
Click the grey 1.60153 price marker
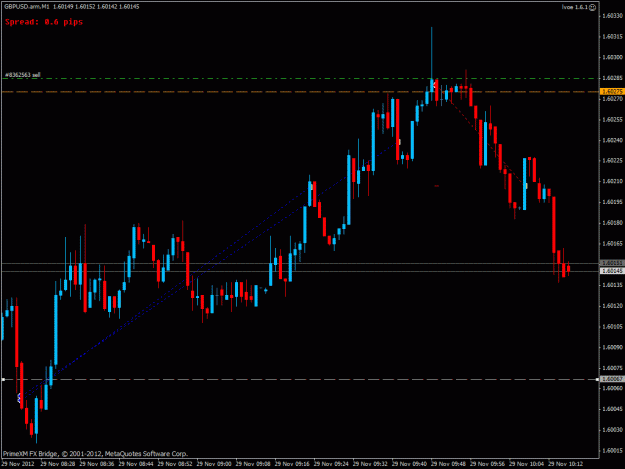click(612, 263)
